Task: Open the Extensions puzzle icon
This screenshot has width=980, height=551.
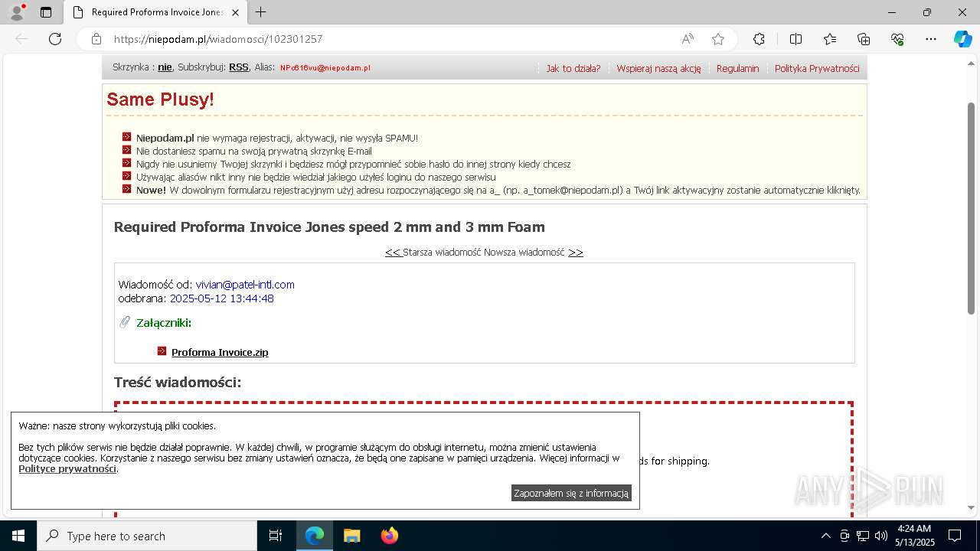Action: pyautogui.click(x=759, y=39)
